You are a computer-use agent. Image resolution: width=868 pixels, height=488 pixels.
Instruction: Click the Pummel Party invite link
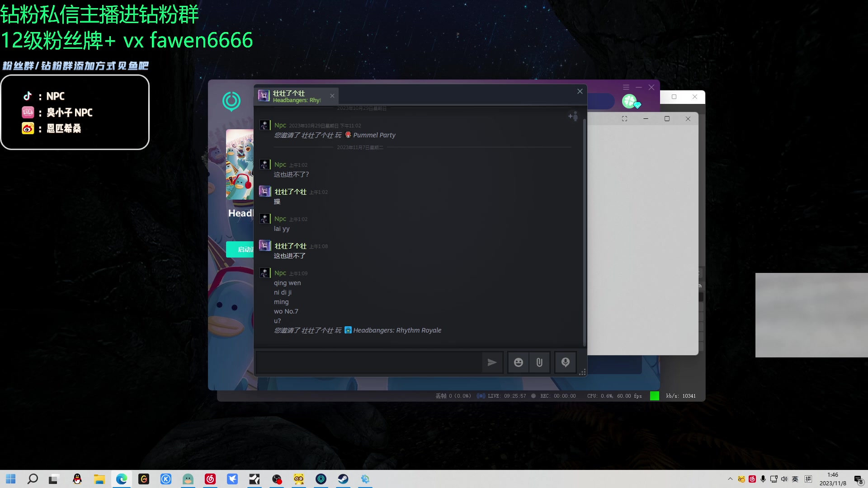374,135
